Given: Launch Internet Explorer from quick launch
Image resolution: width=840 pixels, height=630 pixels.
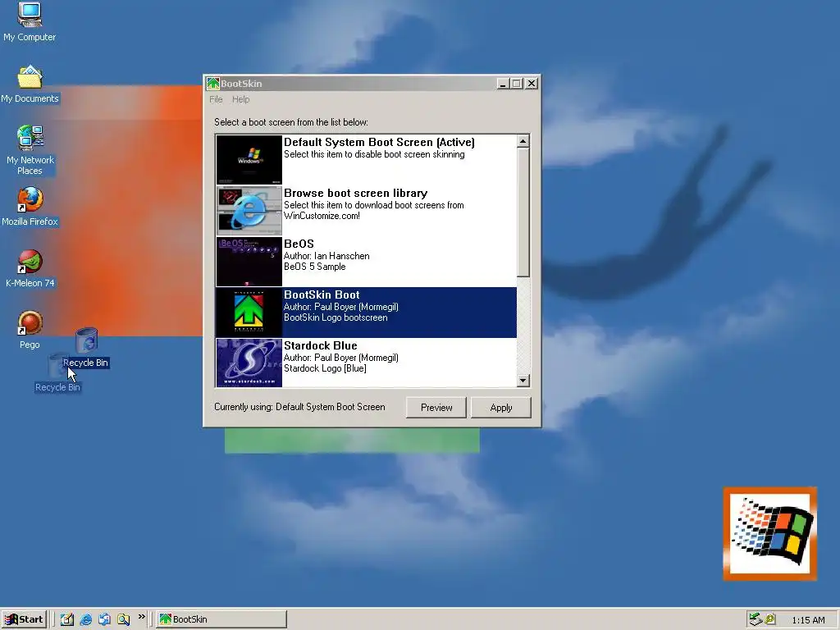Looking at the screenshot, I should tap(85, 619).
